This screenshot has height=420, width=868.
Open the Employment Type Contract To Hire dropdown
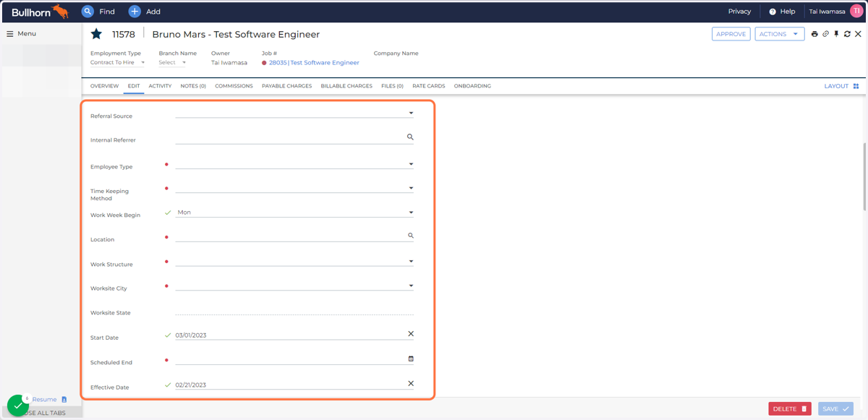(118, 63)
